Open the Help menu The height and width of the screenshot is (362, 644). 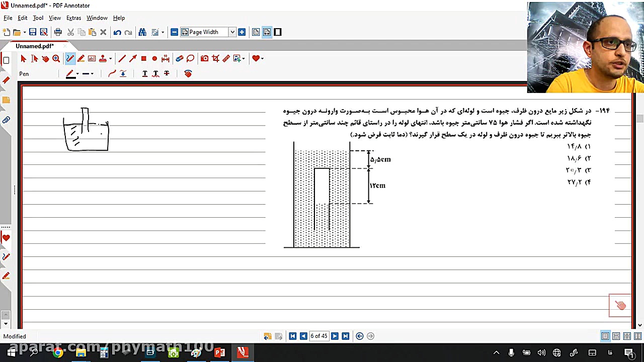[x=119, y=18]
